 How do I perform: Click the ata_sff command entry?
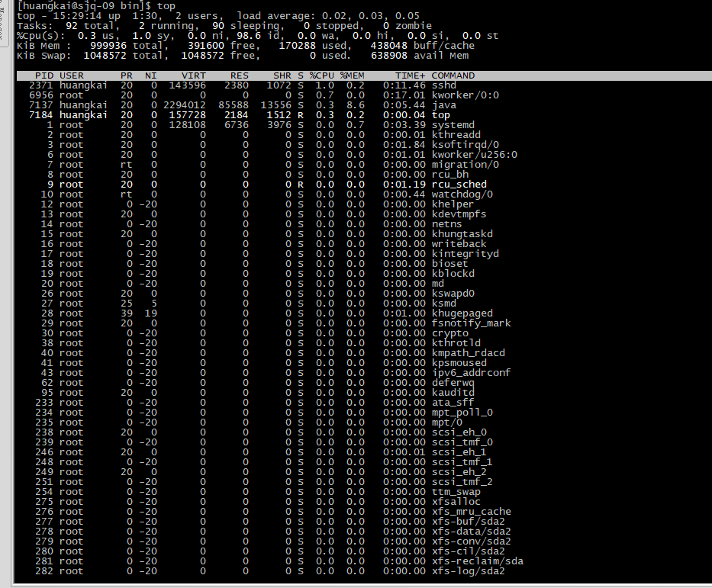pos(453,403)
